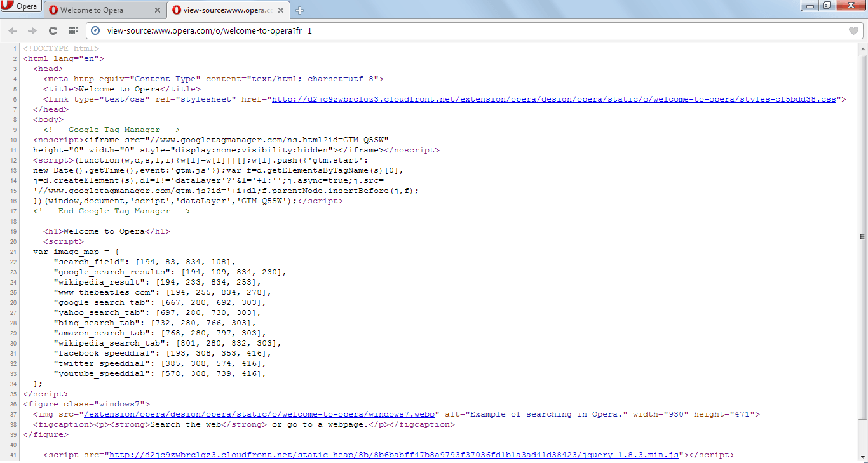This screenshot has width=868, height=463.
Task: Select the view-source:www.opera.com tab
Action: pos(229,10)
